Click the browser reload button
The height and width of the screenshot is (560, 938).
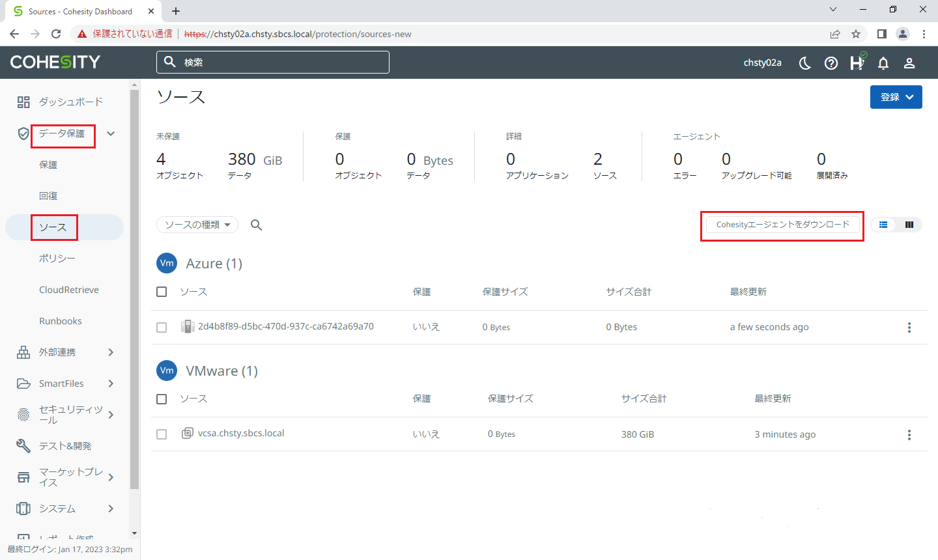pyautogui.click(x=56, y=34)
